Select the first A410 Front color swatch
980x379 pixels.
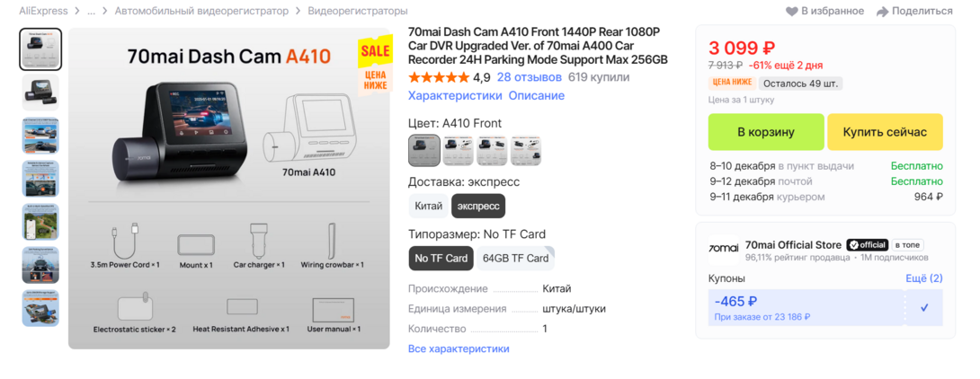click(x=424, y=150)
